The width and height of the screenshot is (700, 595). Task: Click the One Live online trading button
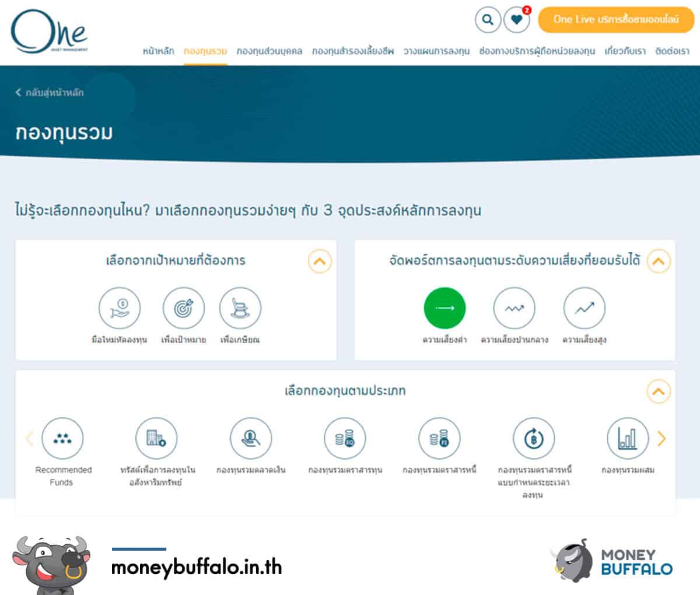click(616, 20)
